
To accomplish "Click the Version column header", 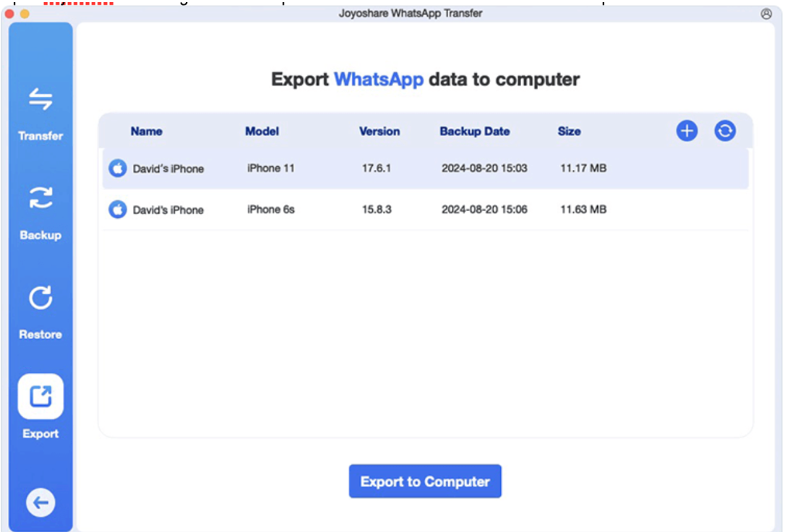I will pyautogui.click(x=379, y=131).
